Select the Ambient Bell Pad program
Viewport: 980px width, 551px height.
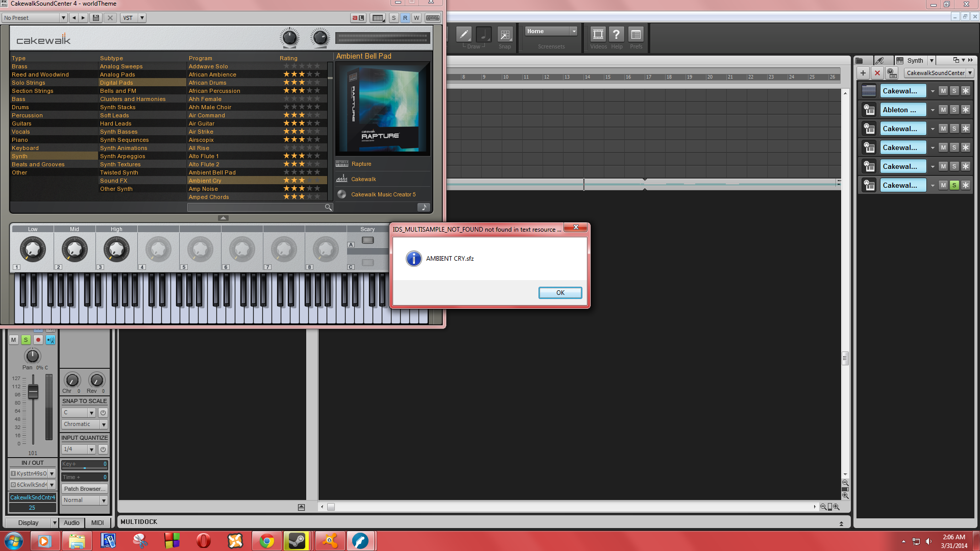tap(257, 172)
